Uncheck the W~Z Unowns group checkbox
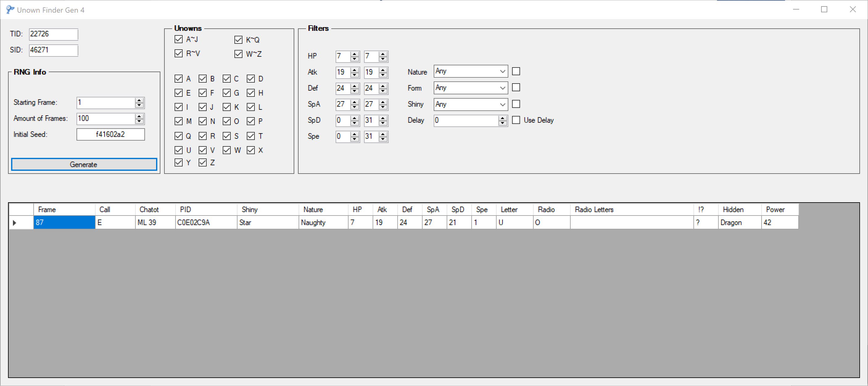Viewport: 868px width, 386px height. click(238, 54)
